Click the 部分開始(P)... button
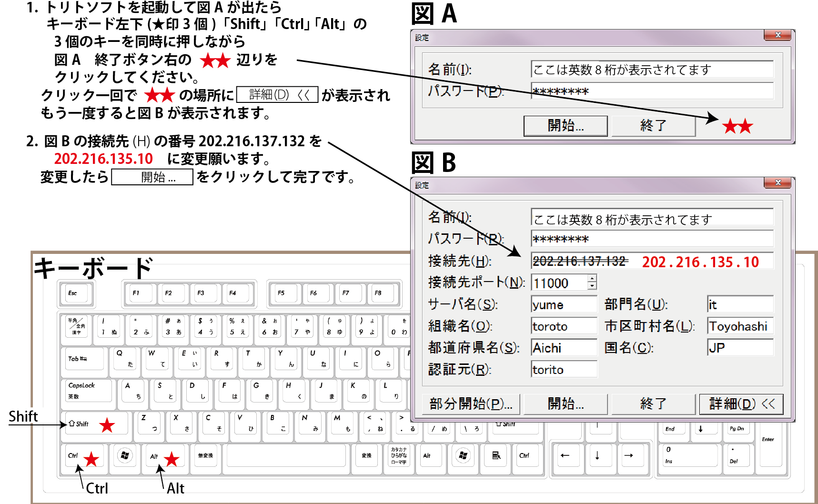 [x=471, y=404]
